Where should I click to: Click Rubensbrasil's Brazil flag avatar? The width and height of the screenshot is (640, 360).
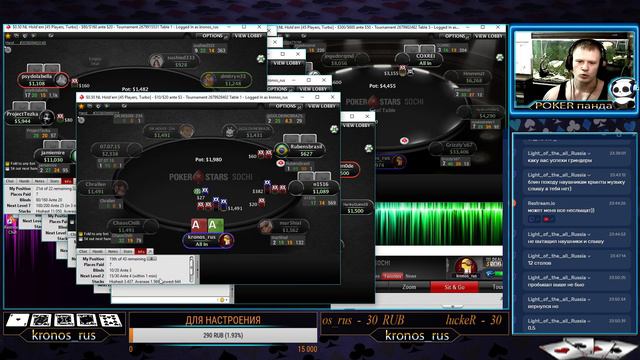click(282, 150)
